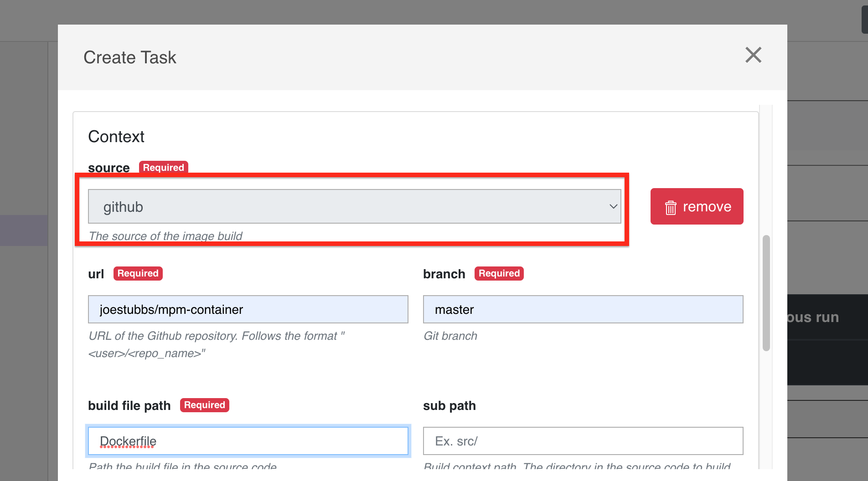This screenshot has height=481, width=868.
Task: Click the modal vertical scrollbar thumb
Action: [x=766, y=293]
